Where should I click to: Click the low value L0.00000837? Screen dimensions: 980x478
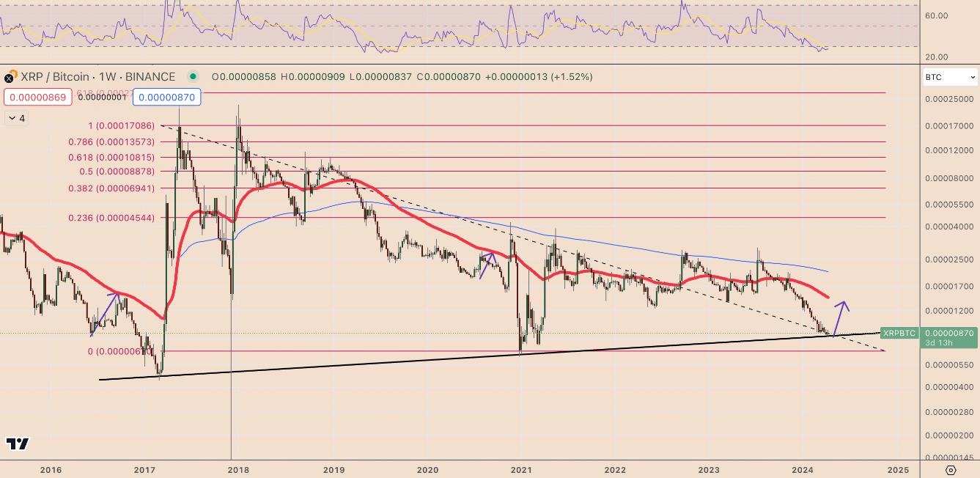point(381,77)
